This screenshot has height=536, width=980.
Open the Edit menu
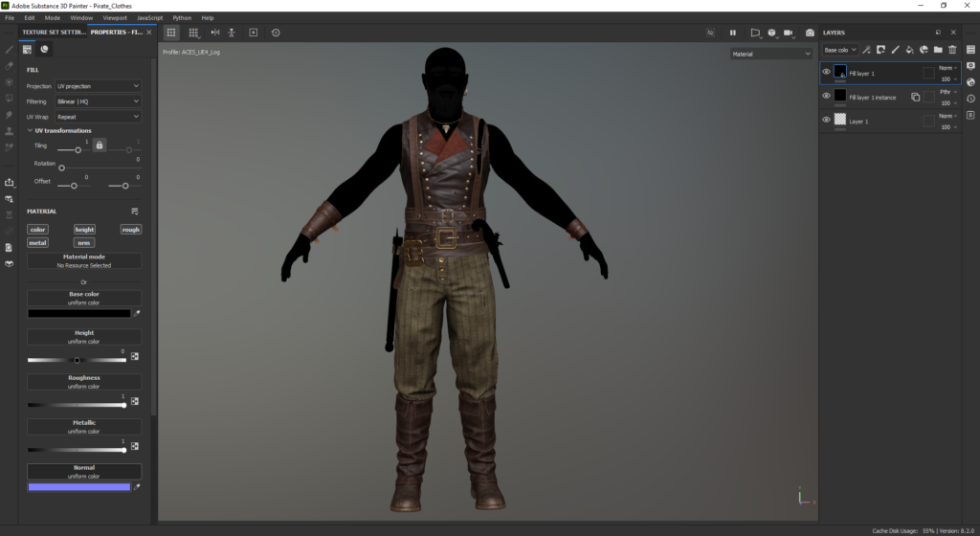30,17
